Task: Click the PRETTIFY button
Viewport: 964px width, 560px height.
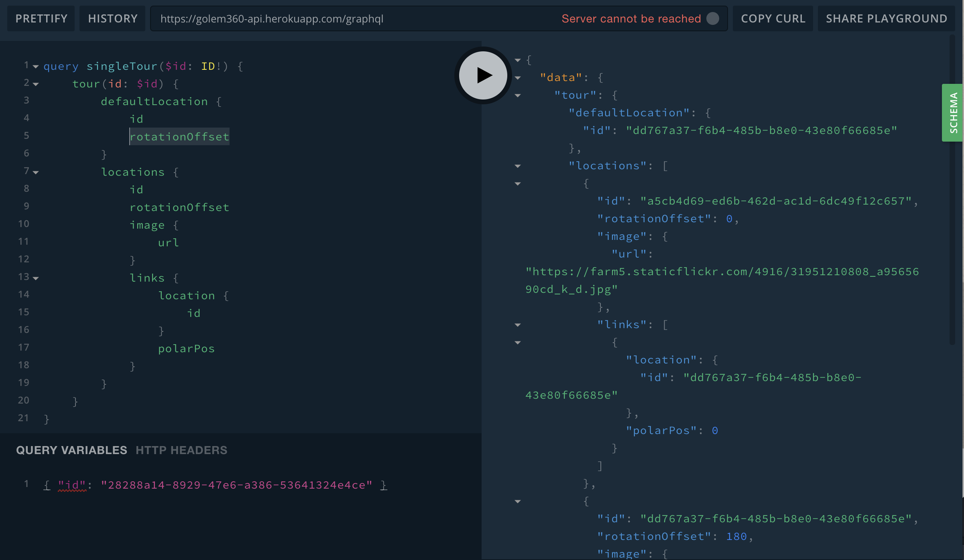Action: click(x=41, y=18)
